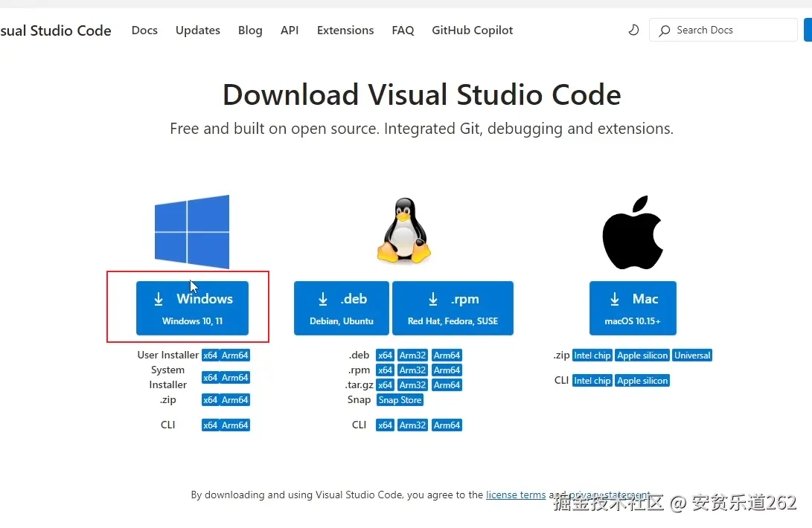Image resolution: width=812 pixels, height=528 pixels.
Task: Open the Extensions navigation link
Action: click(x=345, y=30)
